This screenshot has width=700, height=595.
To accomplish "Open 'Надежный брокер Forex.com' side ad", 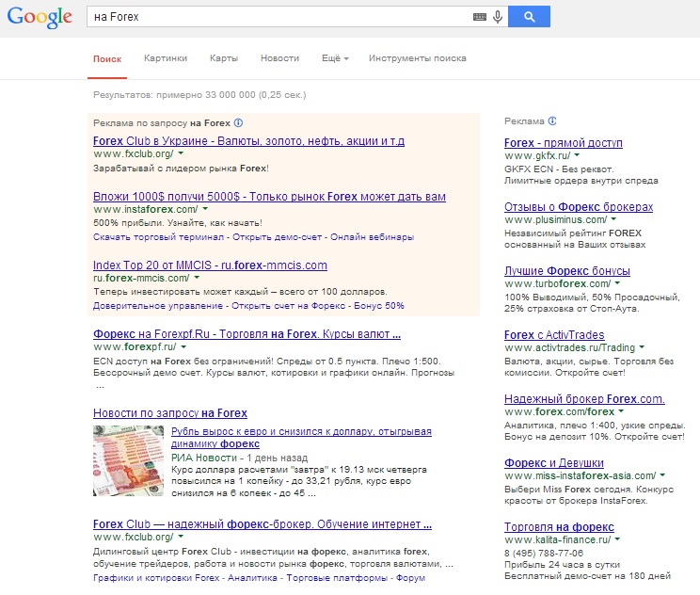I will (x=584, y=398).
